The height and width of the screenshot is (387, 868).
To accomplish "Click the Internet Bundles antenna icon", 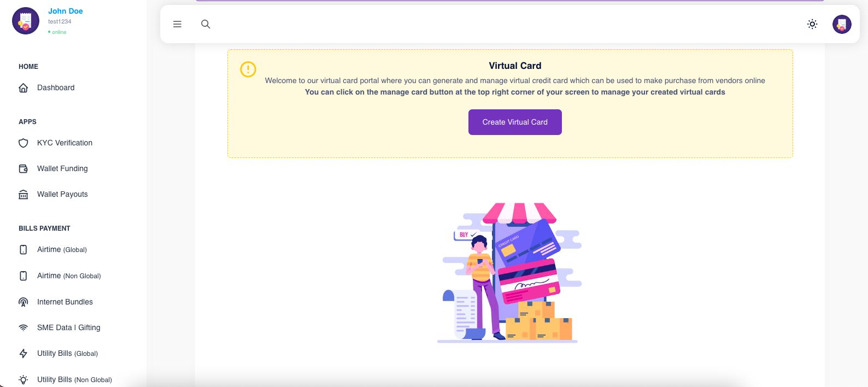I will pos(24,302).
